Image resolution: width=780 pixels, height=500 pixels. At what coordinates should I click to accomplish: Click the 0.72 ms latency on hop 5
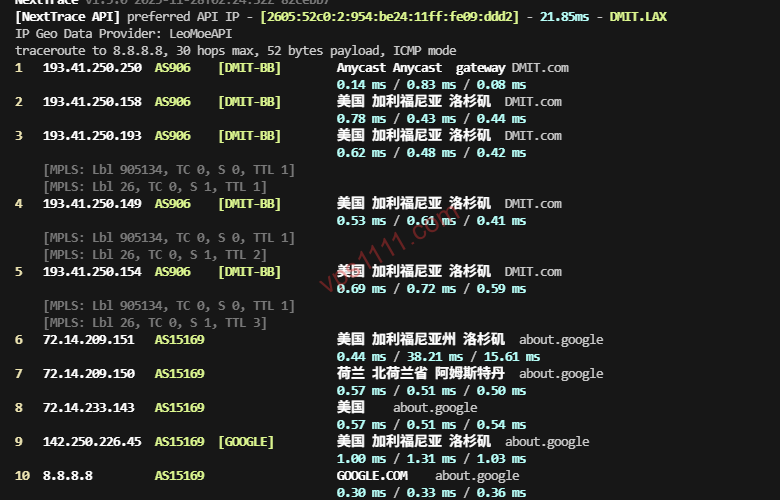click(431, 289)
